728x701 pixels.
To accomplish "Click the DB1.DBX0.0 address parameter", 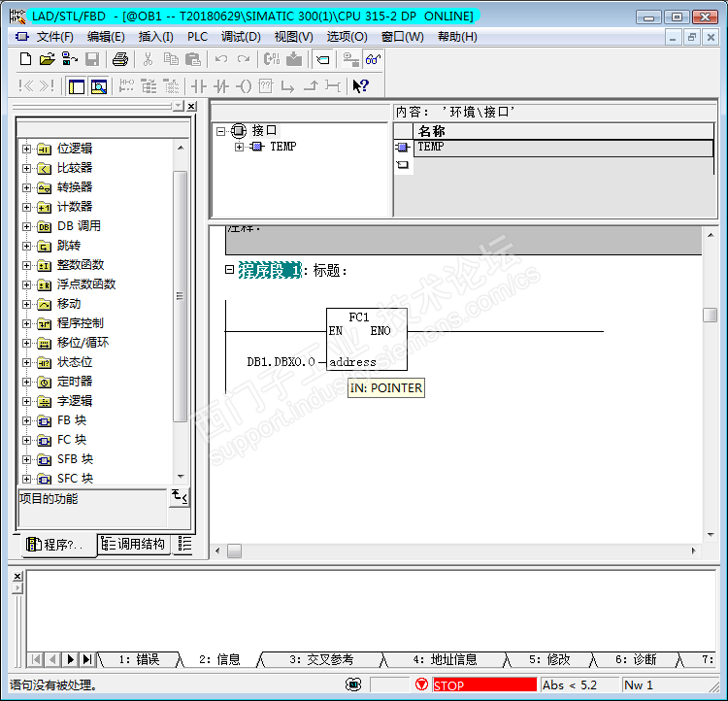I will 281,362.
